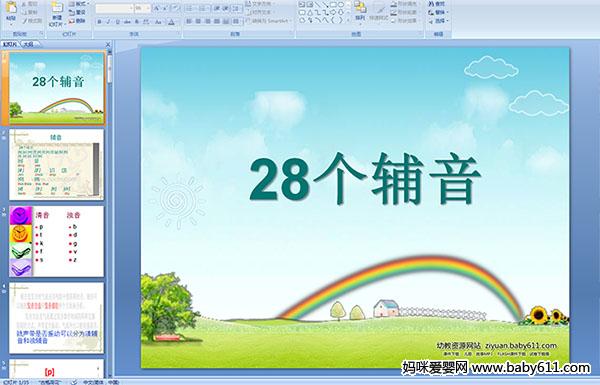Expand the Layout dropdown in slides group
Image resolution: width=600 pixels, height=385 pixels.
tap(78, 4)
